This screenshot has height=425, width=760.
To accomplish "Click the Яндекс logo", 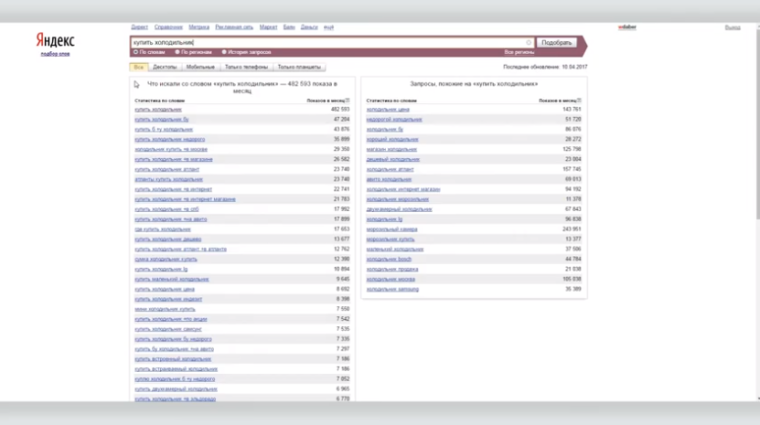I will click(x=54, y=41).
